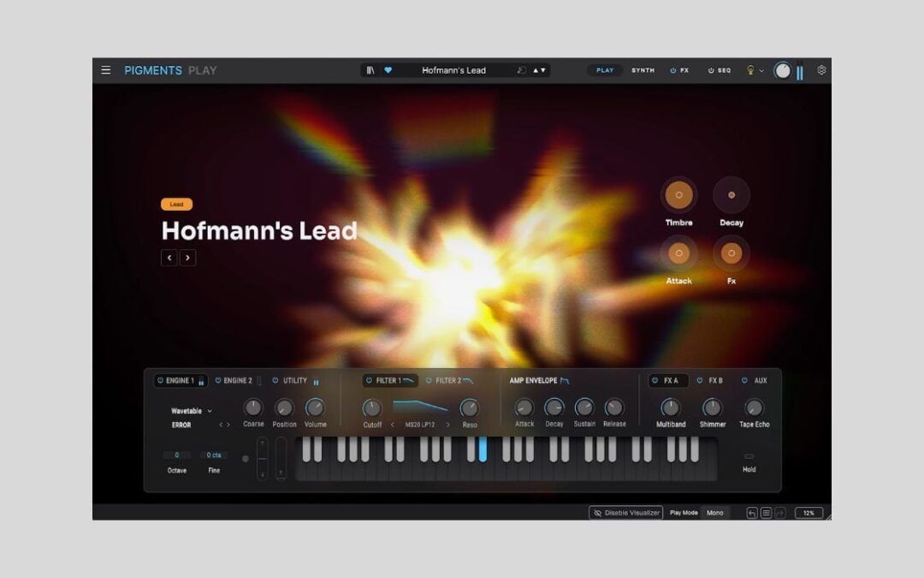The image size is (924, 578).
Task: Go to next preset with down arrow
Action: 542,70
